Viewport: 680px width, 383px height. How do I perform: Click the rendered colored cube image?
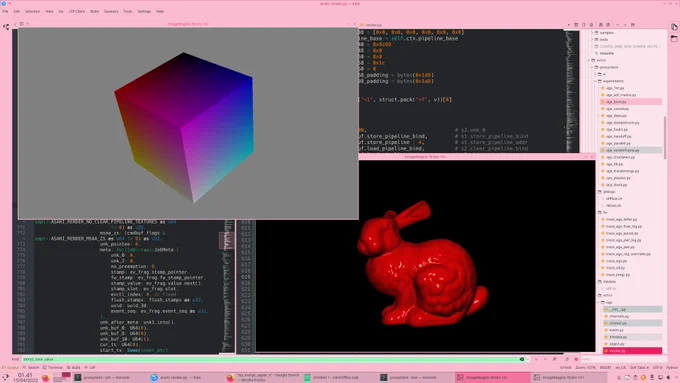click(183, 128)
